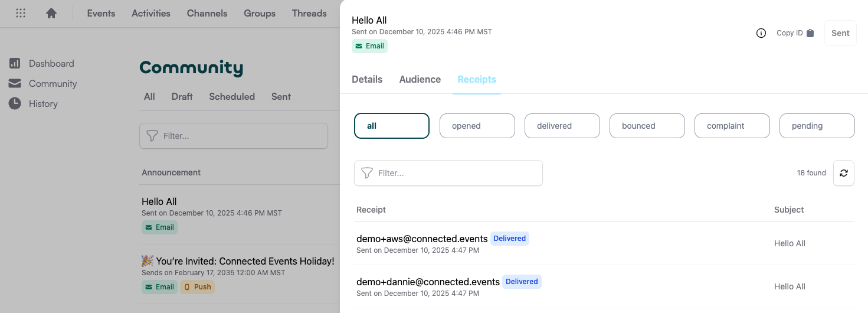Show pending receipts

(x=817, y=126)
